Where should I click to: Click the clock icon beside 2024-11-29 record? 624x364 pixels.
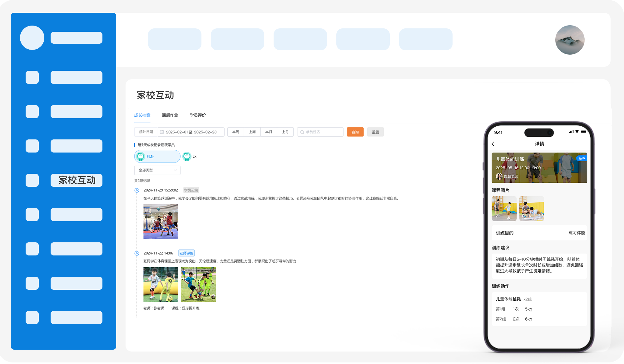click(x=137, y=190)
